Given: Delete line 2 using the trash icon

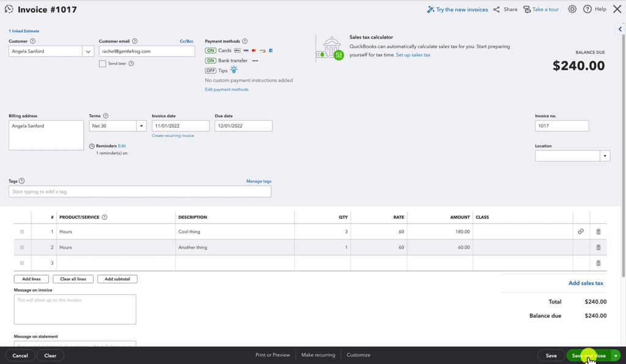Looking at the screenshot, I should [598, 247].
